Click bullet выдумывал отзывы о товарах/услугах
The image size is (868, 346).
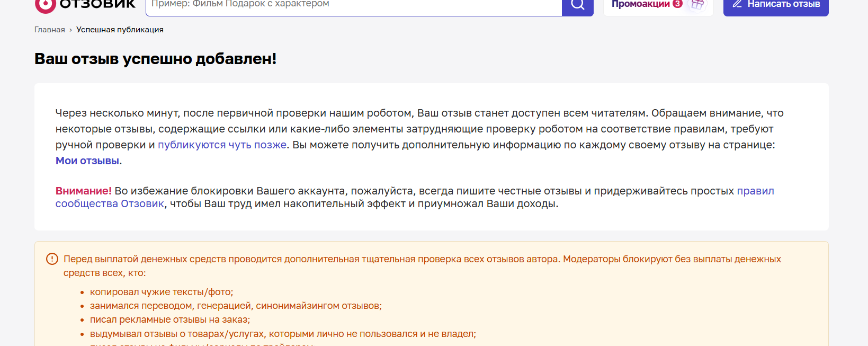tap(283, 334)
